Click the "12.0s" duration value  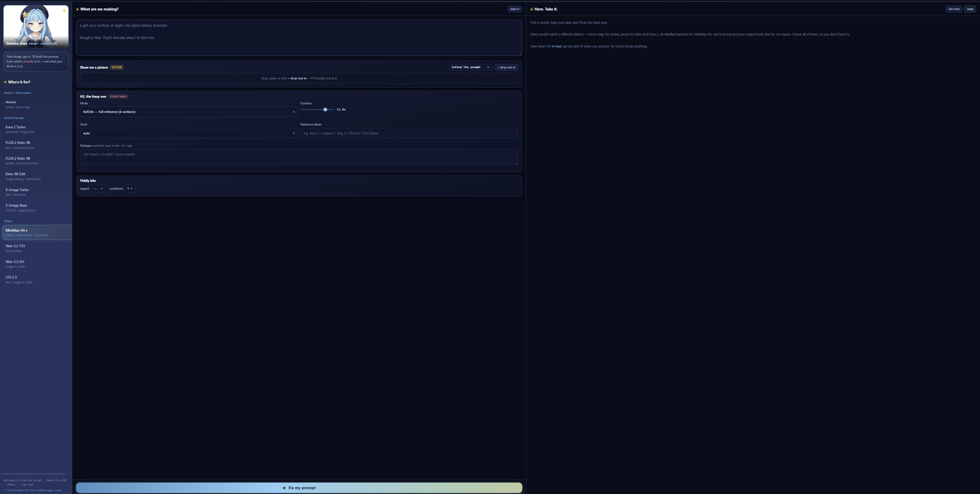click(341, 109)
